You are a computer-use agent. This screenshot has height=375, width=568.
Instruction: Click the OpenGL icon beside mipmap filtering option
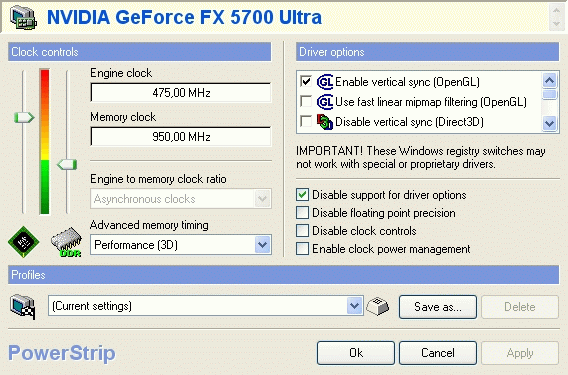(325, 102)
